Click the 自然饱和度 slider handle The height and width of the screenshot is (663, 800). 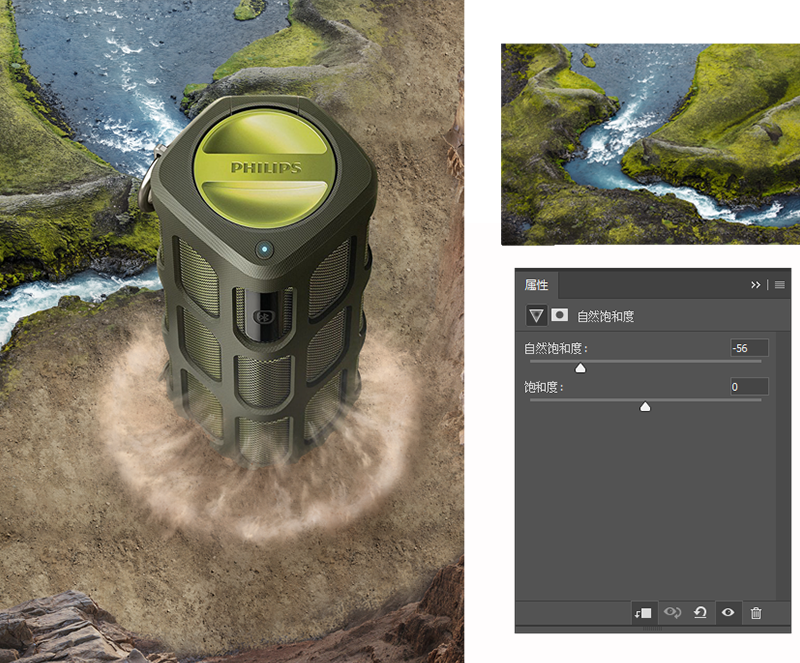[x=580, y=368]
